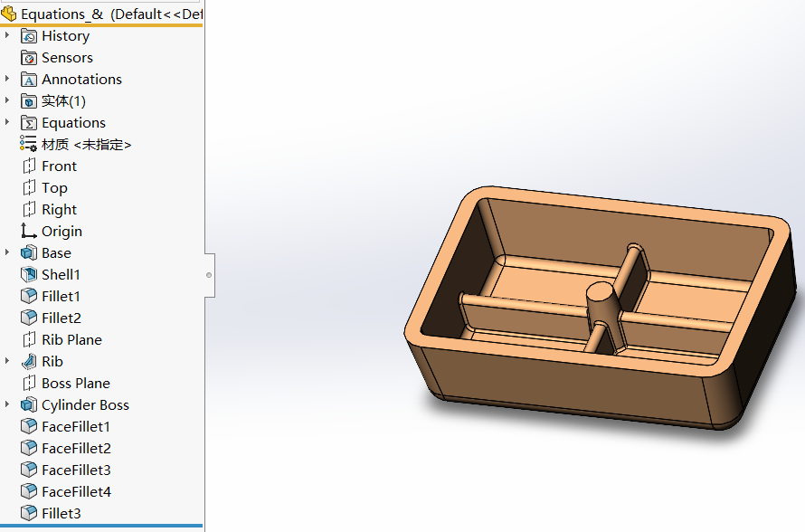This screenshot has height=532, width=805.
Task: Select the 'Top' plane label
Action: [x=54, y=188]
